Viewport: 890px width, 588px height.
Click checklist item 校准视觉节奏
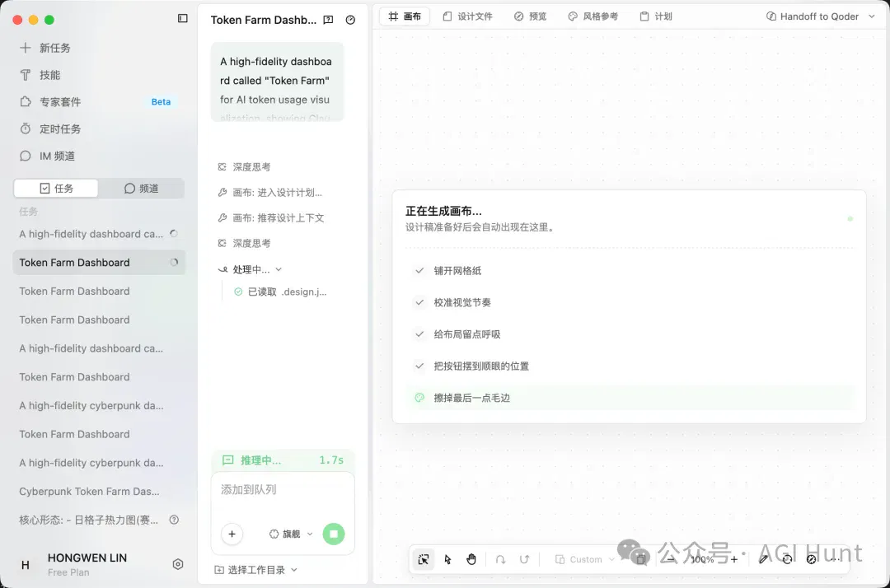click(462, 303)
